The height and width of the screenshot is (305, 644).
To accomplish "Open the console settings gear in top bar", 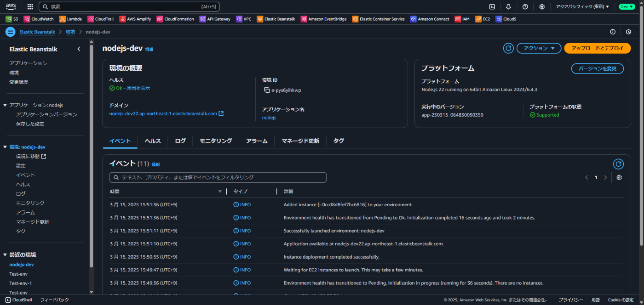I will (542, 7).
